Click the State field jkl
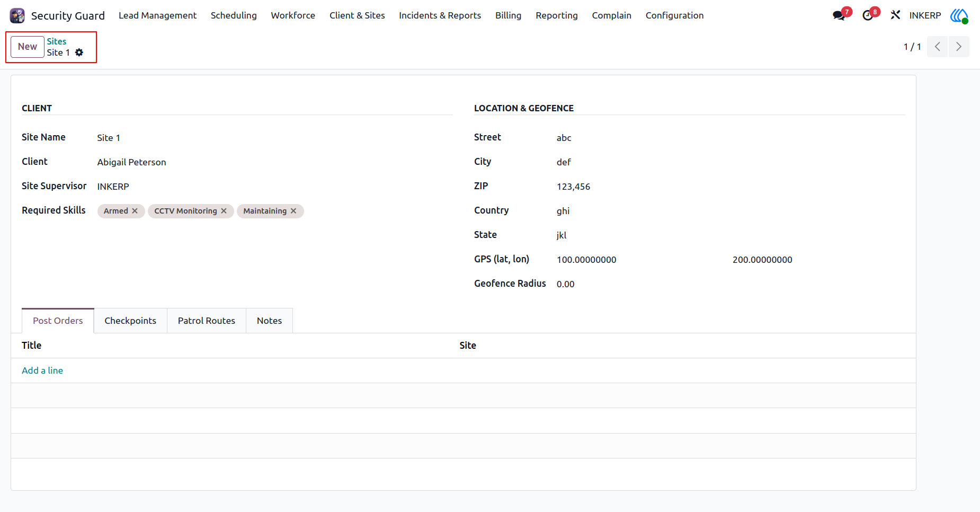 click(x=730, y=235)
